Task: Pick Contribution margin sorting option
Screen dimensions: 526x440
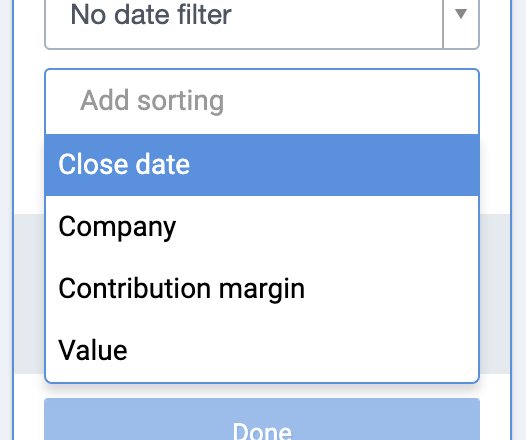Action: (x=262, y=289)
